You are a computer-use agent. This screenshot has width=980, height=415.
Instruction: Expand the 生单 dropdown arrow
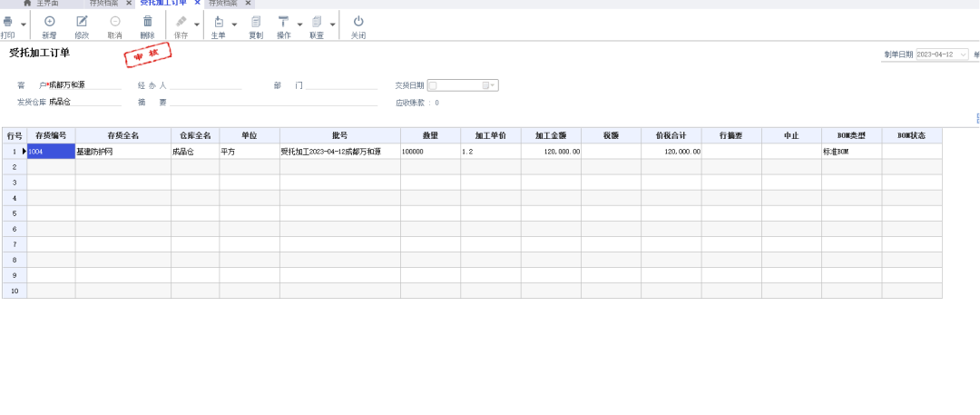click(x=234, y=25)
